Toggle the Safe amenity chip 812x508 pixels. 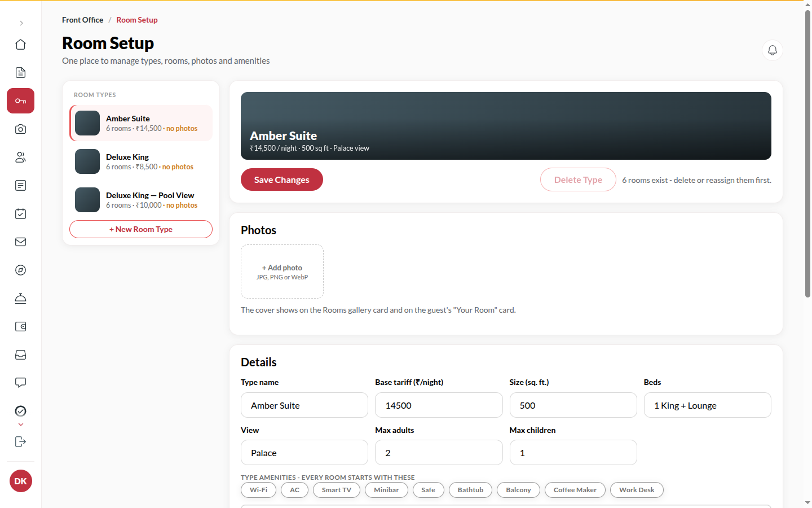click(x=429, y=490)
